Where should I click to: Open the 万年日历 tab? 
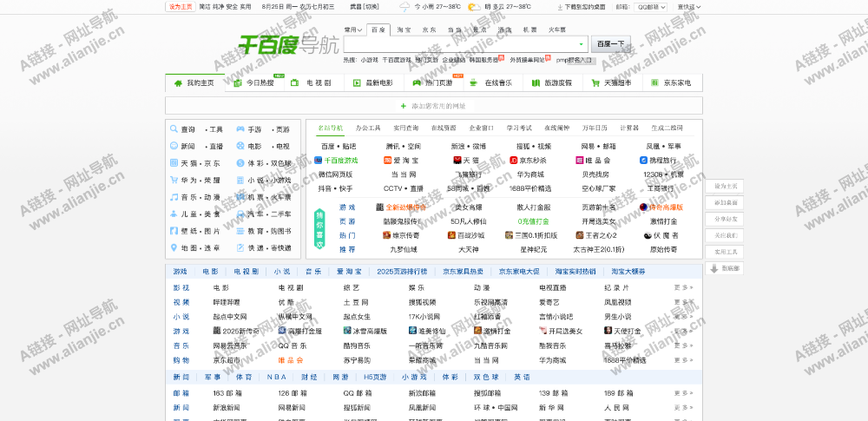coord(595,128)
